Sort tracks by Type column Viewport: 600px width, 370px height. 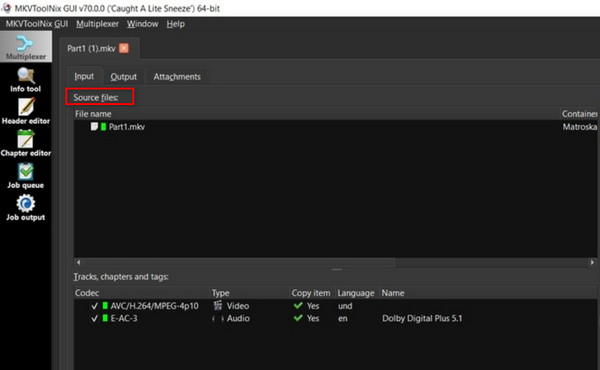(x=250, y=293)
